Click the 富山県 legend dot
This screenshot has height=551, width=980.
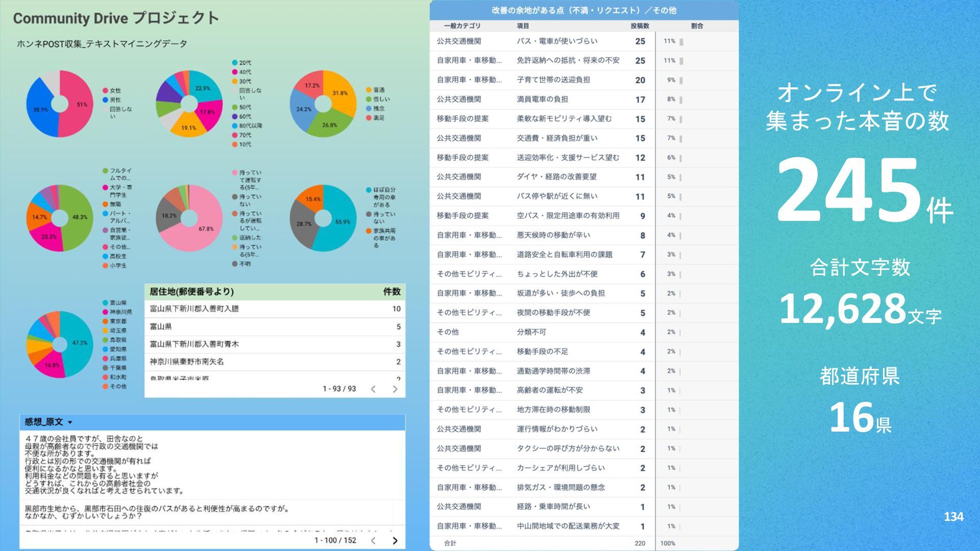(106, 303)
